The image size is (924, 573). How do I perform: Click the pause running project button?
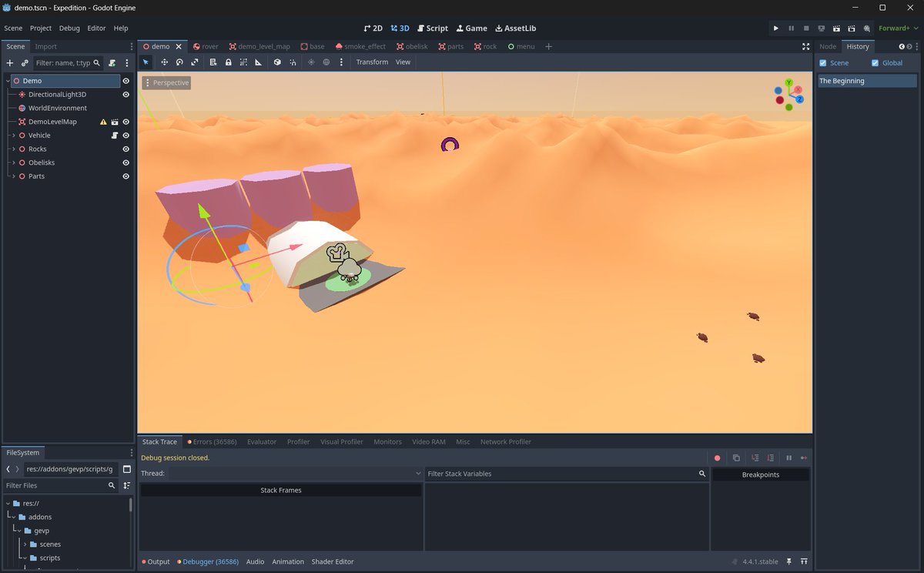[791, 28]
